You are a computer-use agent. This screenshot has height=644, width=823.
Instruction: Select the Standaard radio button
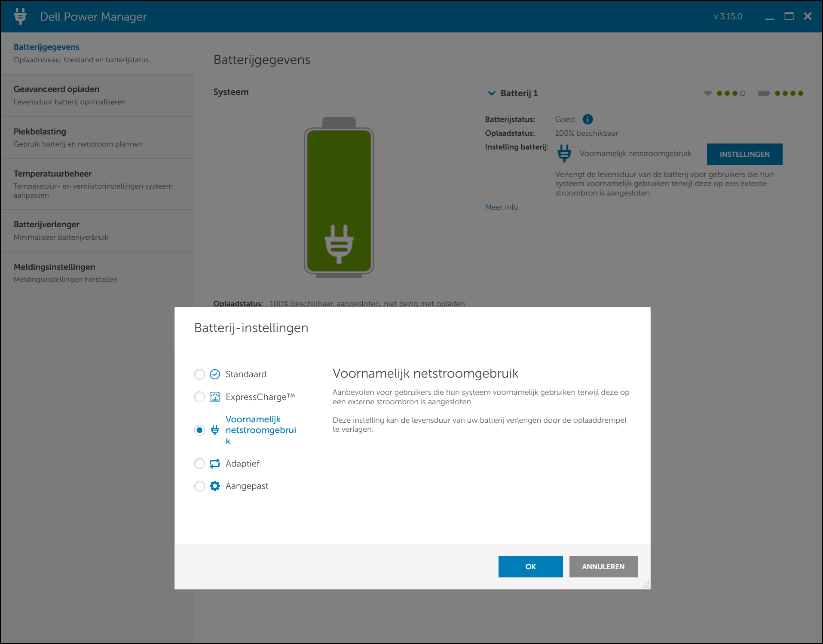pos(199,374)
